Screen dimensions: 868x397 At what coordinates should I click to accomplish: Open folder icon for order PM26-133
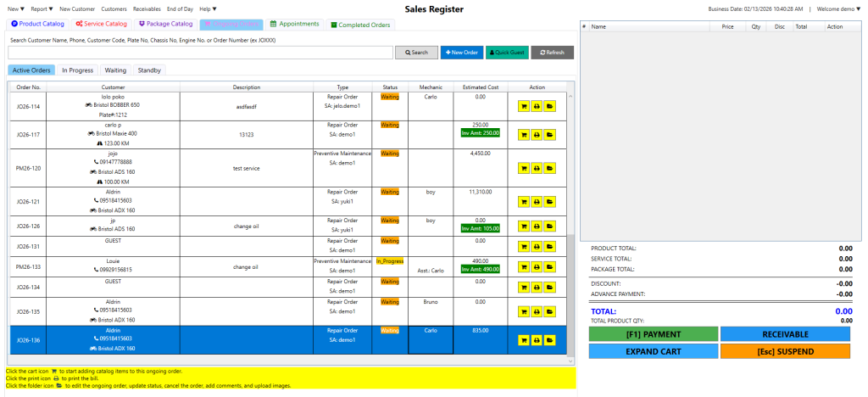coord(549,266)
